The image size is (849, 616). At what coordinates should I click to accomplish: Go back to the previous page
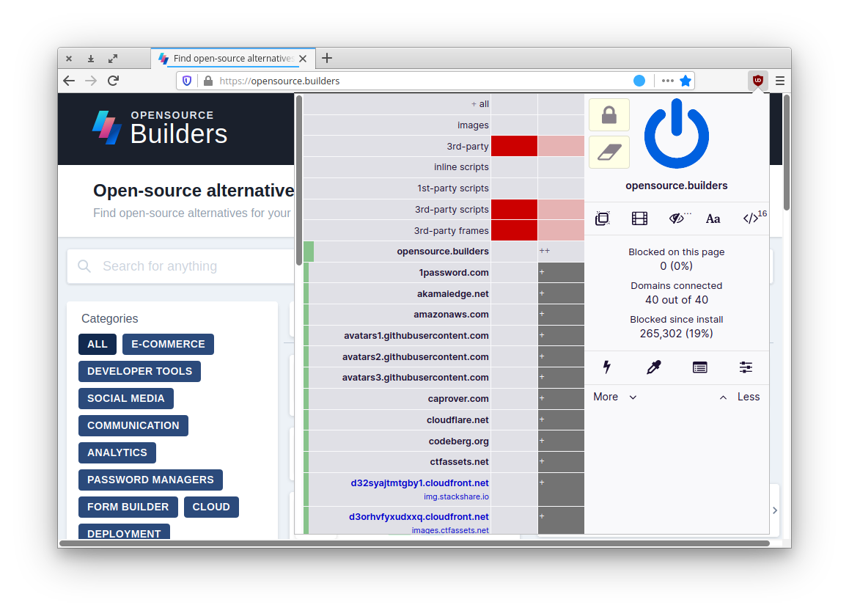[69, 81]
